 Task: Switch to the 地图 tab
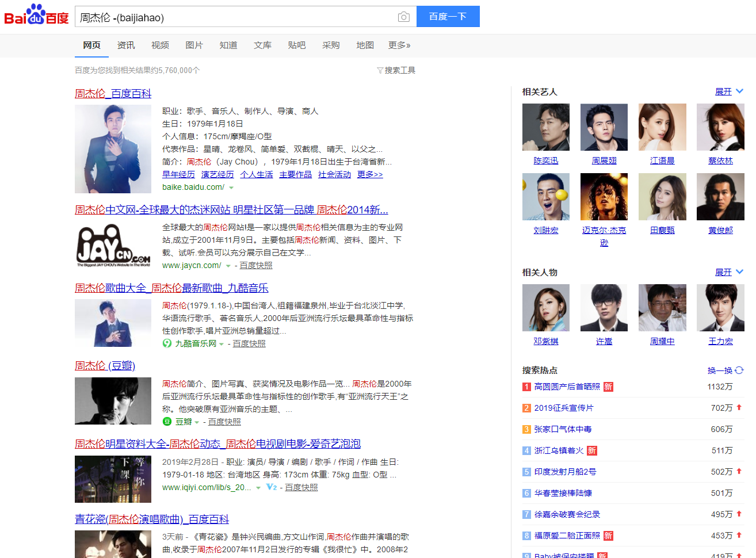(x=365, y=45)
